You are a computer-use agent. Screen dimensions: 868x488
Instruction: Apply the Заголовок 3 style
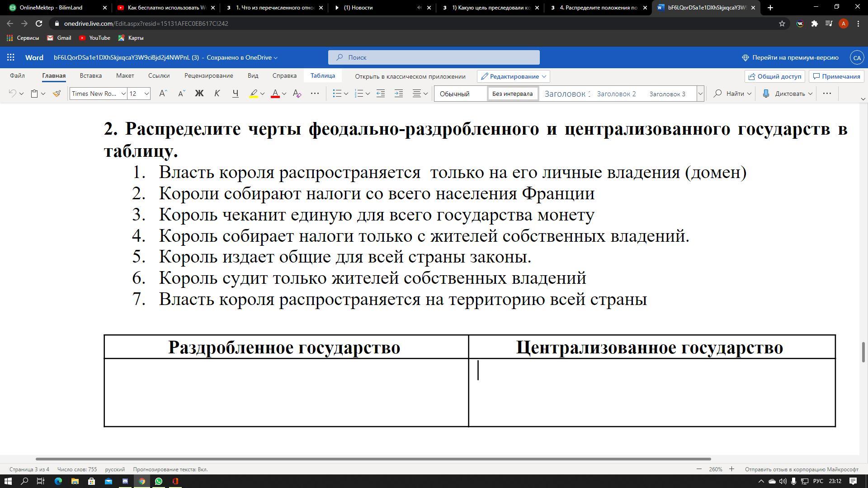(668, 94)
